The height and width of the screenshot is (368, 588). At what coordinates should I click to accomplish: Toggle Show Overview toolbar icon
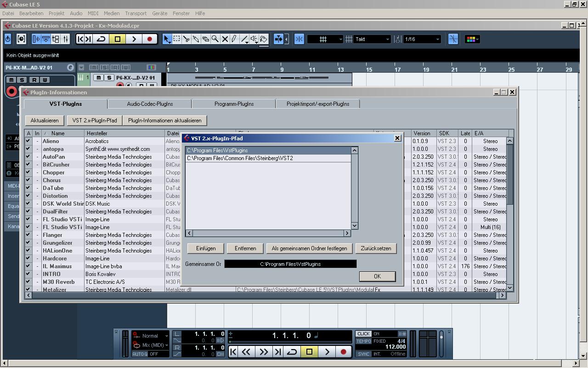pyautogui.click(x=56, y=39)
